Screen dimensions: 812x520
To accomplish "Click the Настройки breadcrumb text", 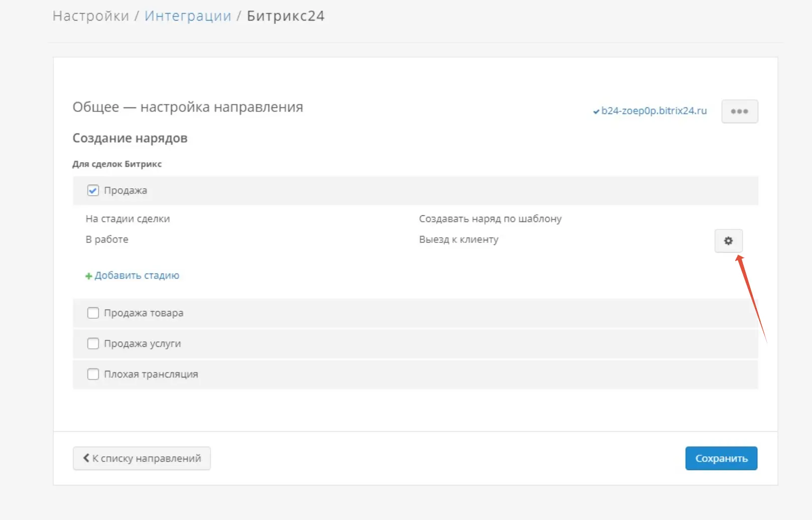I will click(91, 16).
